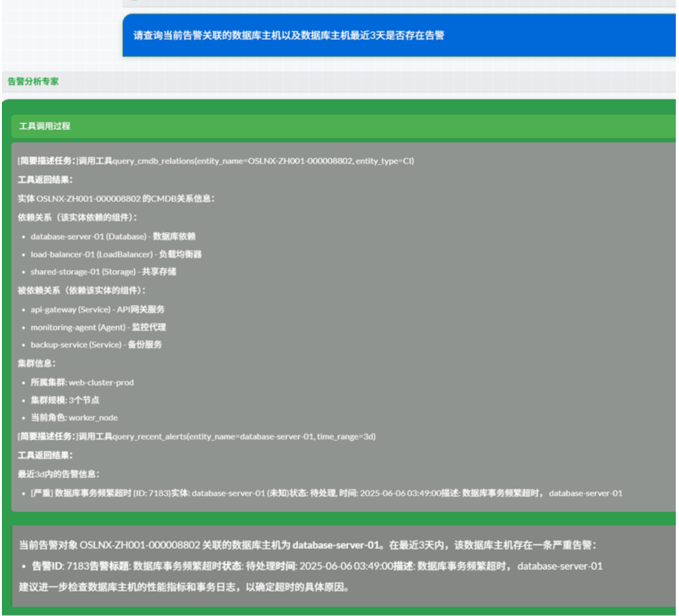Click the blue user query message bubble
Viewport: 679px width, 616px height.
pyautogui.click(x=288, y=35)
